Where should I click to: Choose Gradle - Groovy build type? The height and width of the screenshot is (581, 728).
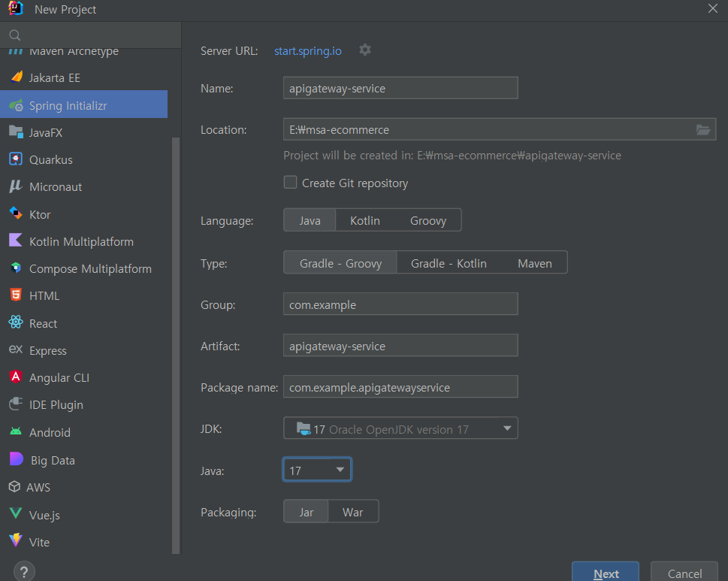click(x=340, y=263)
